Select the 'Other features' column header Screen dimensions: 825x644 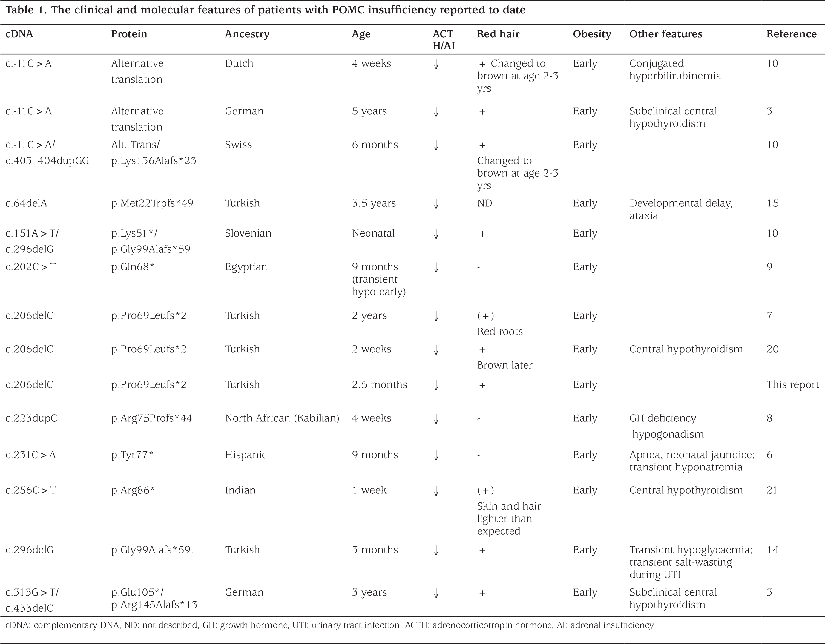click(665, 34)
